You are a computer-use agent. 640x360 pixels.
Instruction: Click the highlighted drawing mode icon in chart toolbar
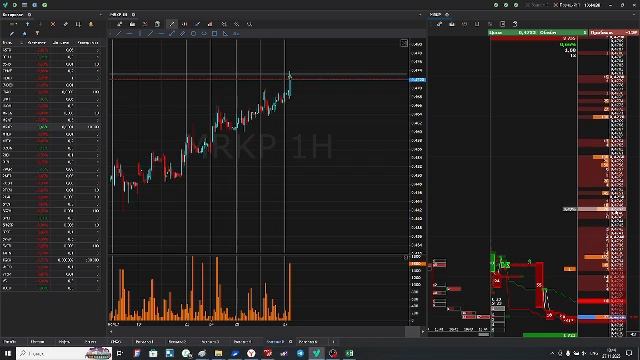[171, 24]
